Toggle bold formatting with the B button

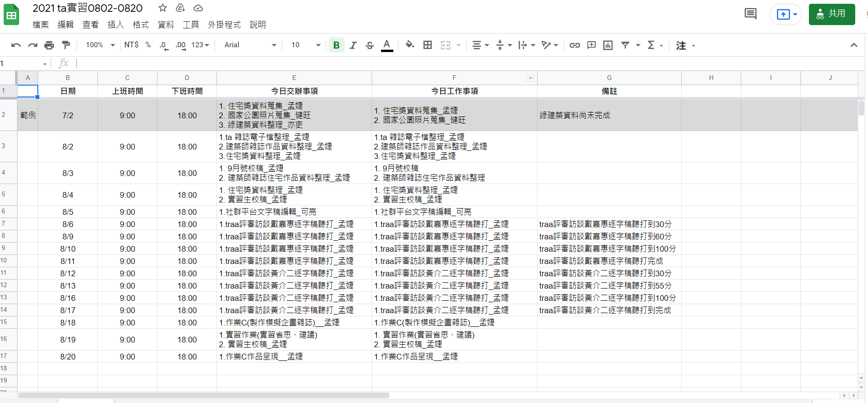(x=336, y=45)
